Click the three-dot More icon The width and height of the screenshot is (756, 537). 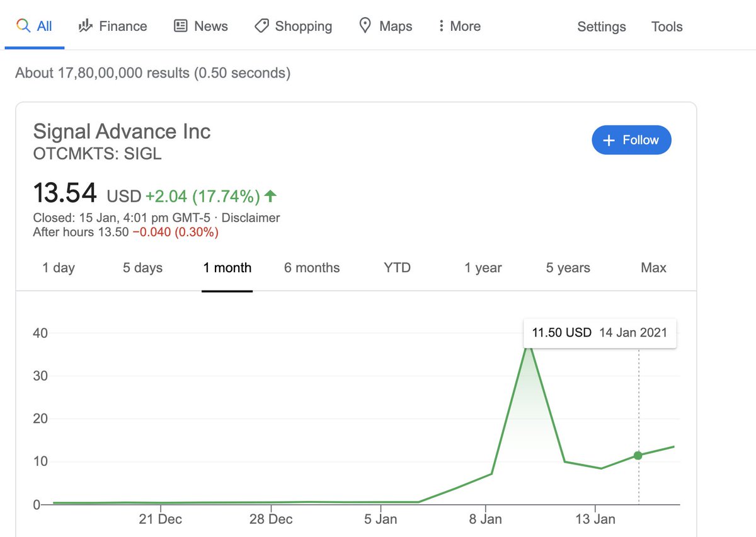click(x=442, y=26)
